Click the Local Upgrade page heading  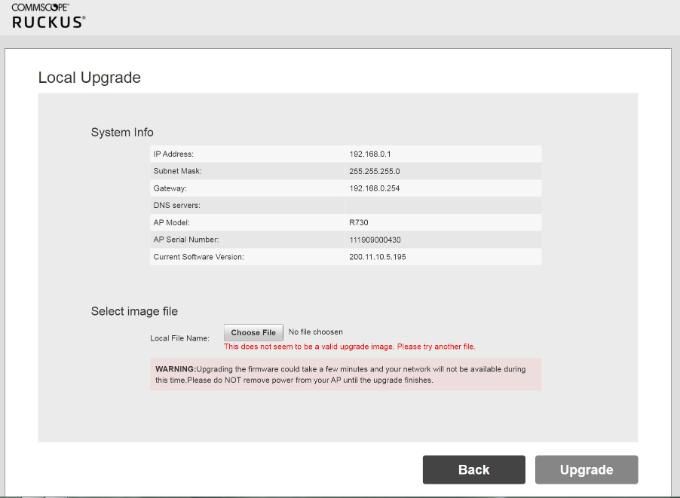pos(89,78)
